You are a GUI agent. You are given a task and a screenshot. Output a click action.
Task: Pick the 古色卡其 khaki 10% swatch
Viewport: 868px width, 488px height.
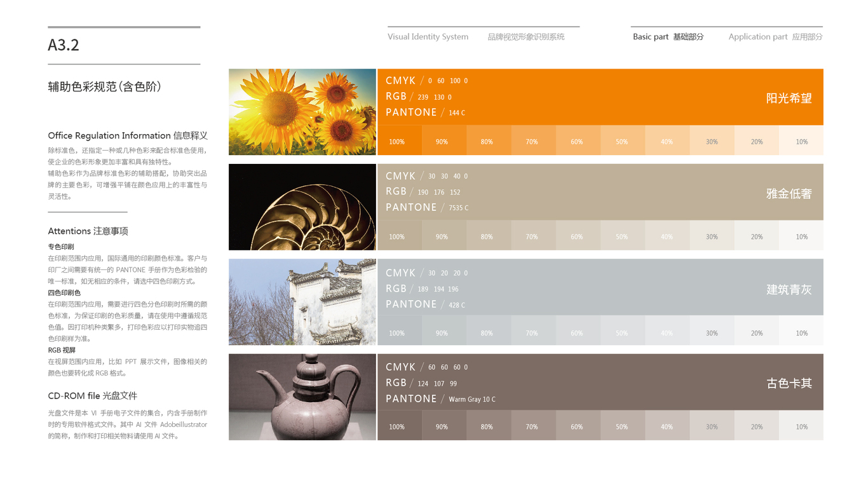(801, 425)
